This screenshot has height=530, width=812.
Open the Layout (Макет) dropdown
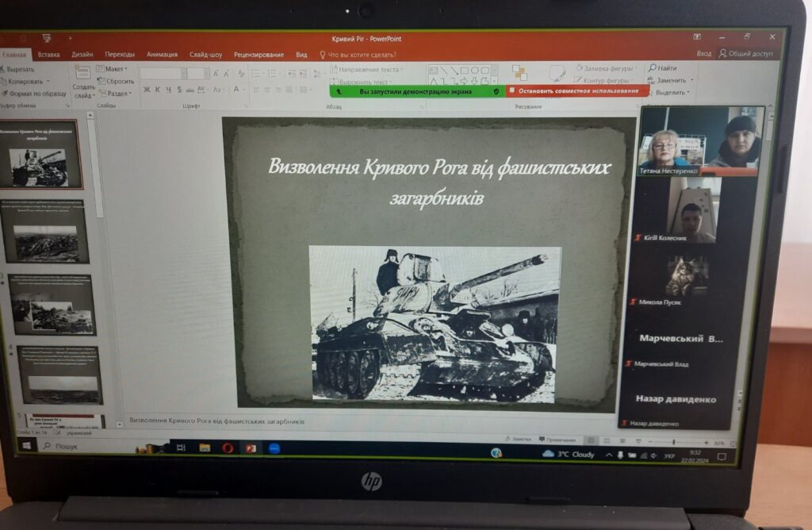click(x=111, y=69)
